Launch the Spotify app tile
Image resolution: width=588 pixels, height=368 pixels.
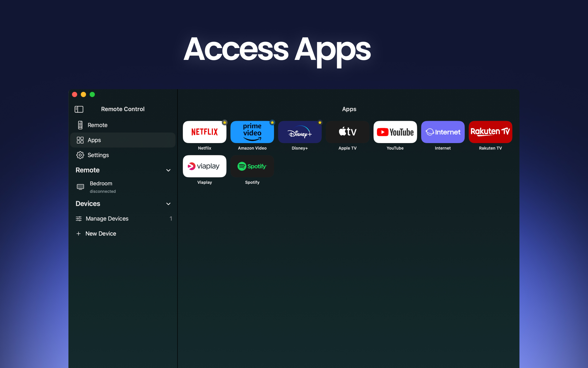[x=252, y=166]
